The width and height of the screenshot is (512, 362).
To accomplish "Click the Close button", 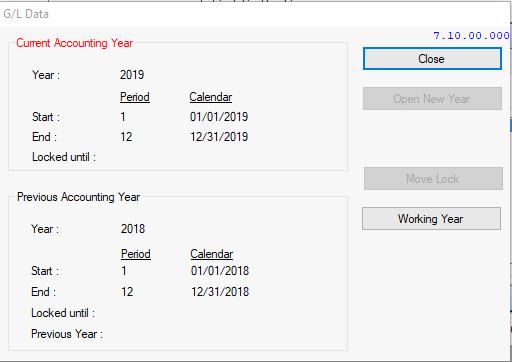I will (432, 59).
